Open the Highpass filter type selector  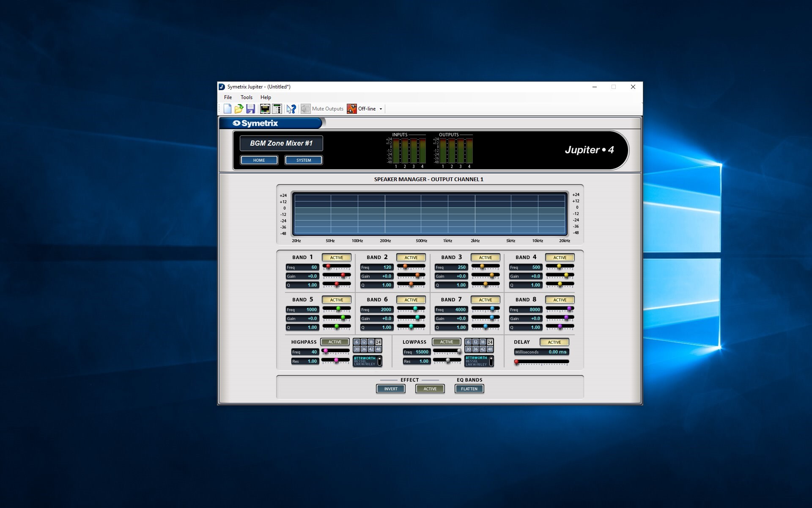[367, 361]
